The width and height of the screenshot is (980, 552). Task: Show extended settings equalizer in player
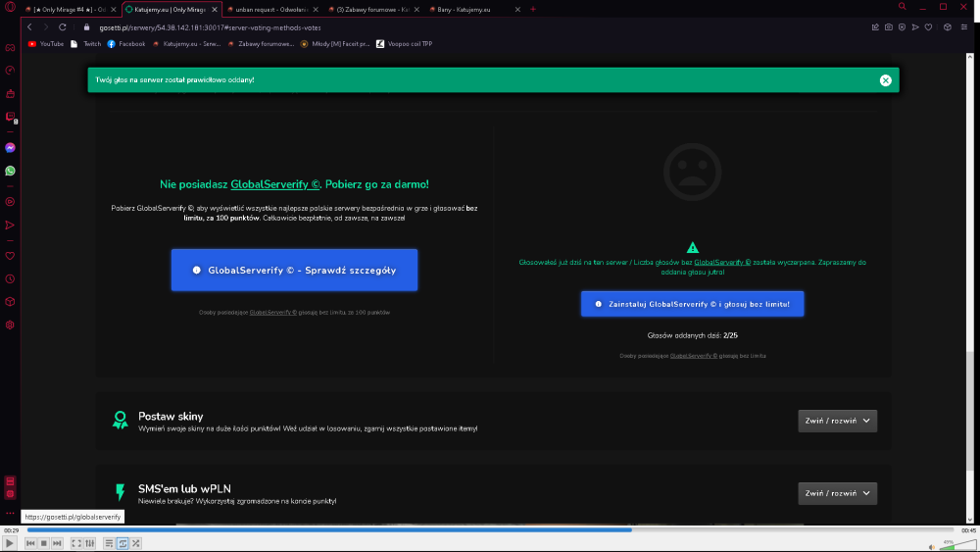pos(90,543)
